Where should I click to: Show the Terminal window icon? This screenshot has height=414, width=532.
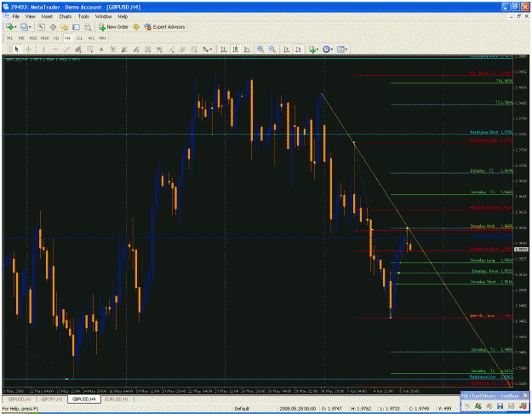tap(76, 26)
